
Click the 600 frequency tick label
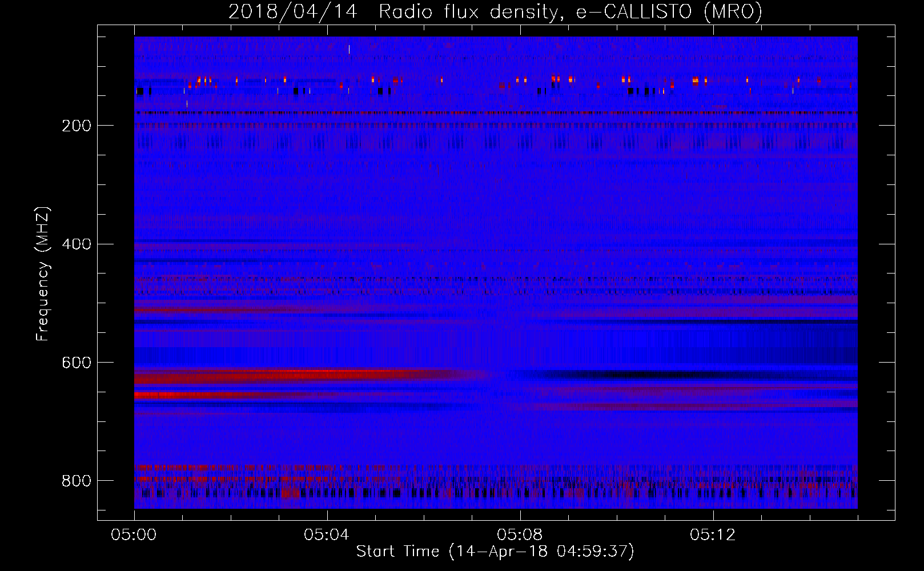77,363
